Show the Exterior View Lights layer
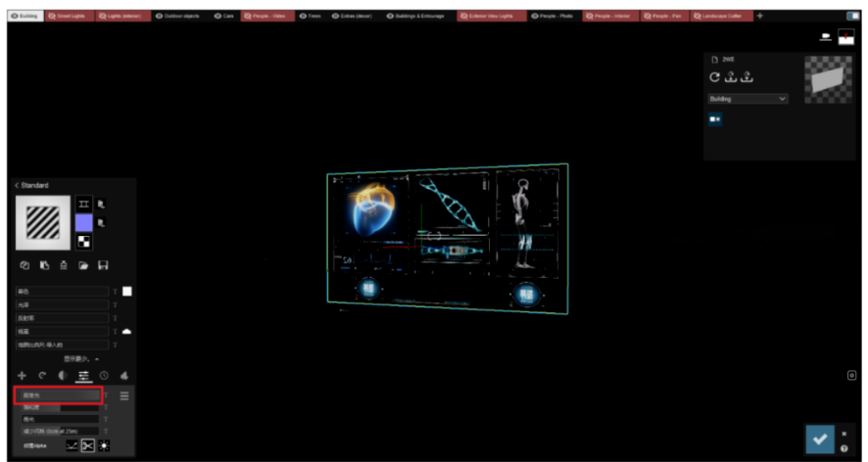Viewport: 868px width, 462px height. click(x=463, y=16)
